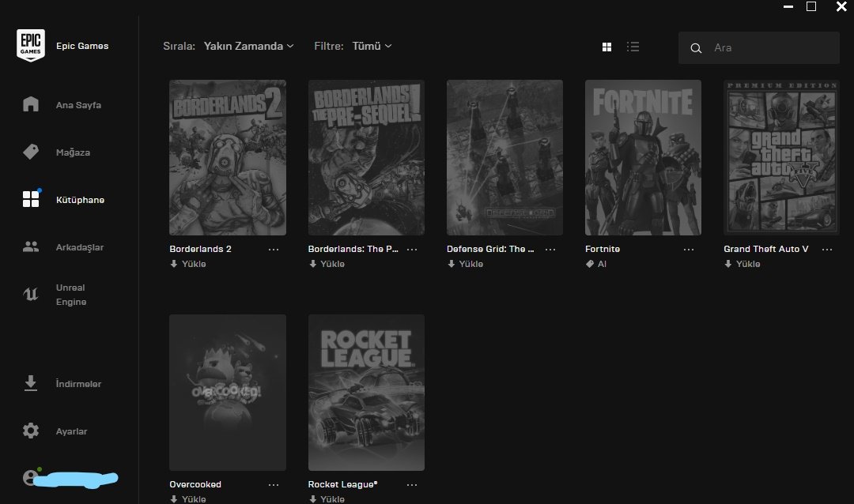Viewport: 854px width, 504px height.
Task: Click the Epic Games logo icon
Action: point(31,46)
